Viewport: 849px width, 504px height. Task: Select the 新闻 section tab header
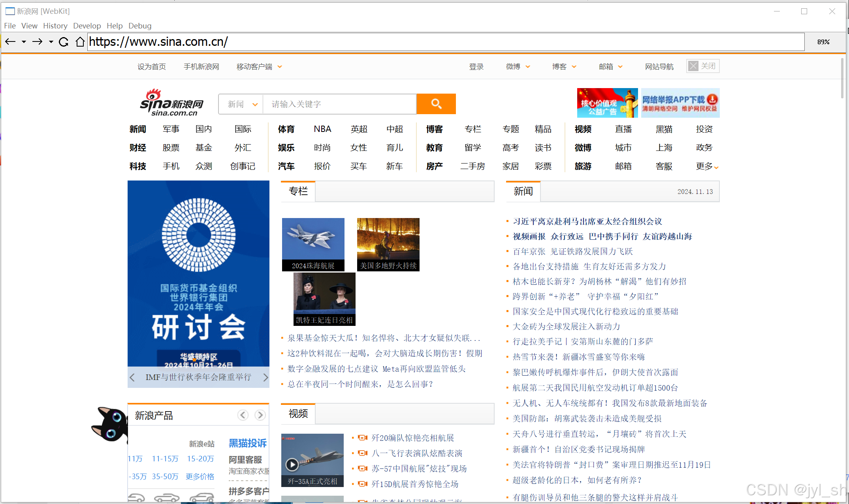(x=523, y=191)
